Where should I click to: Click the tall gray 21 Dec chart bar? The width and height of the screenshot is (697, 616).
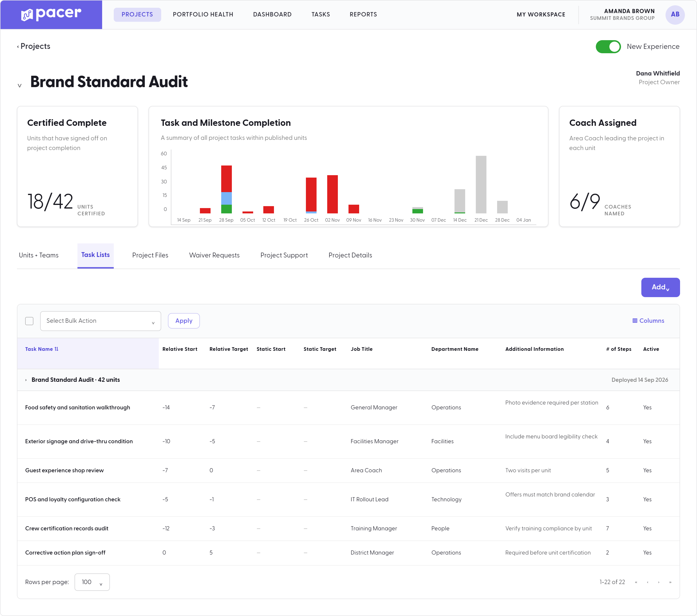pos(481,184)
